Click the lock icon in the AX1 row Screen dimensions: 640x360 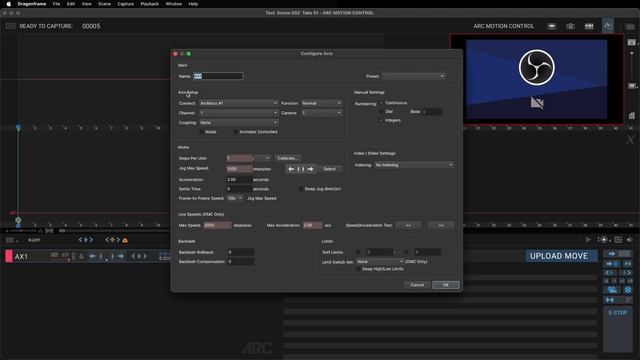click(x=81, y=256)
